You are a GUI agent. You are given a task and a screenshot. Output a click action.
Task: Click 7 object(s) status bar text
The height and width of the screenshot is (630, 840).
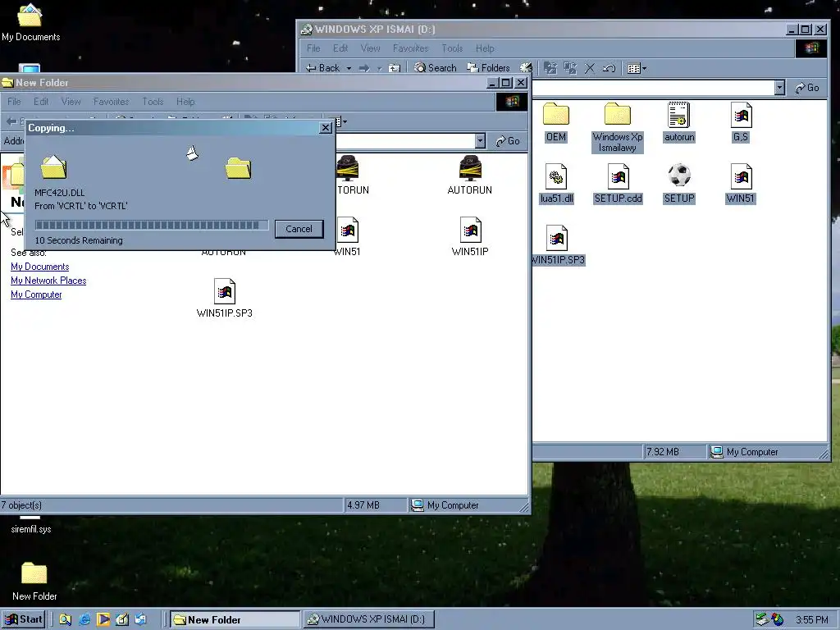coord(21,505)
